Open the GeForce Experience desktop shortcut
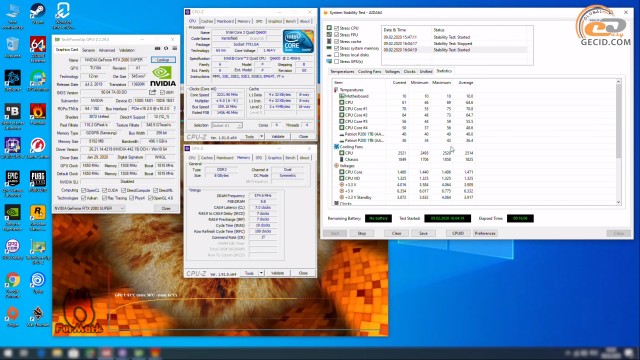640x360 pixels. tap(13, 217)
